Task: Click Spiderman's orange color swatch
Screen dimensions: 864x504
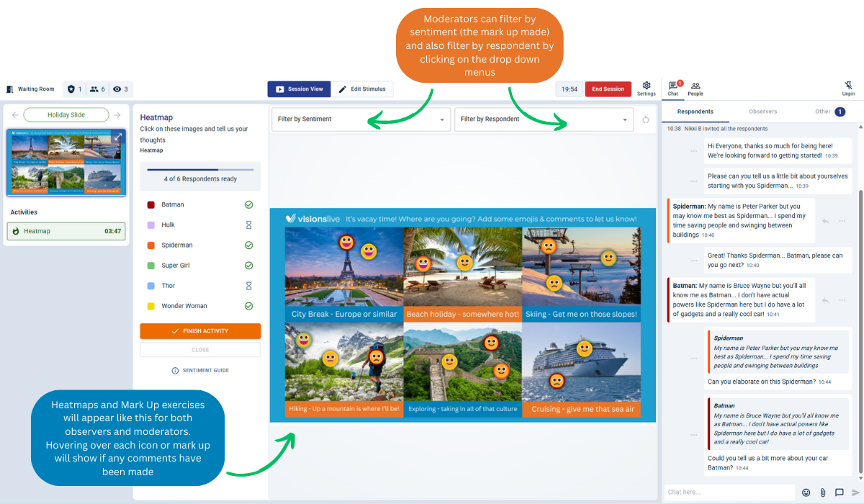Action: point(150,246)
